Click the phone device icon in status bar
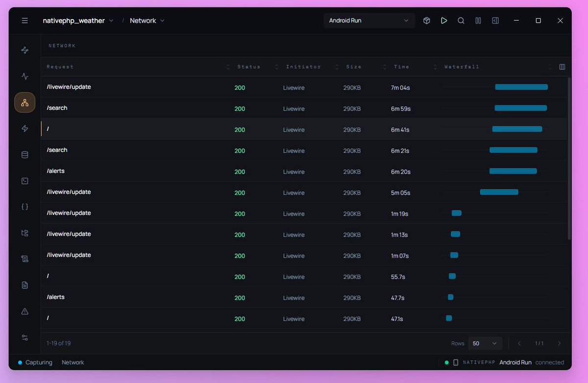The height and width of the screenshot is (383, 588). 456,362
